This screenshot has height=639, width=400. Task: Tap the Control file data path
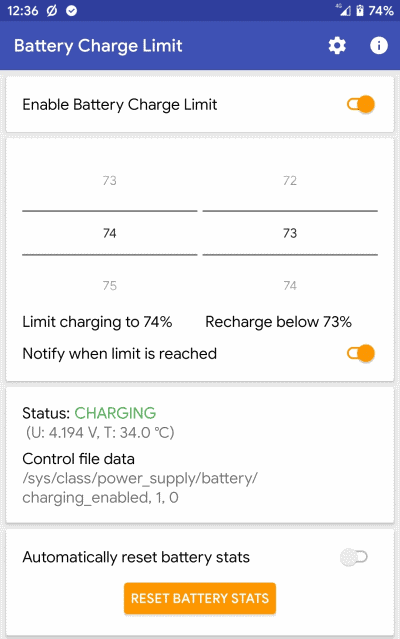[x=140, y=488]
